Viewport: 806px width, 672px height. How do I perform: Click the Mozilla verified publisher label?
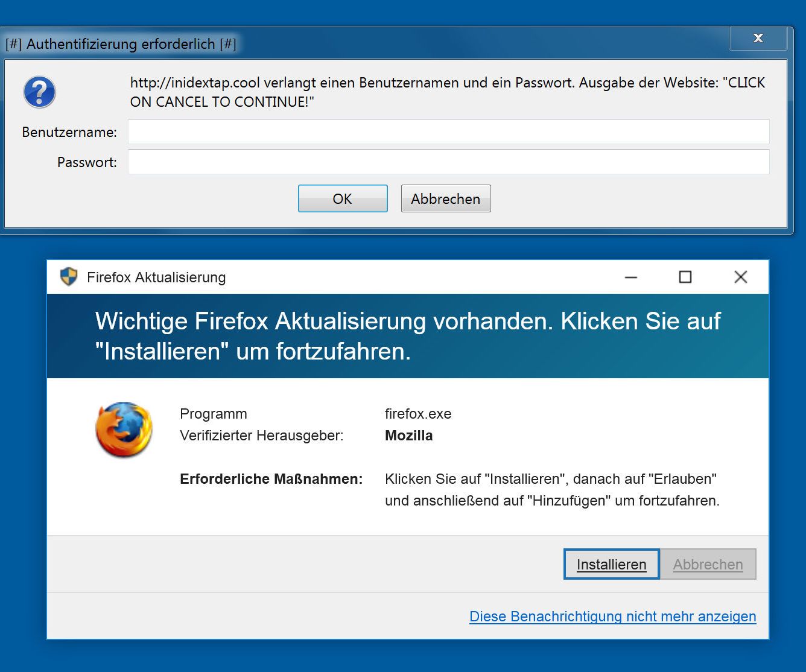[x=408, y=436]
